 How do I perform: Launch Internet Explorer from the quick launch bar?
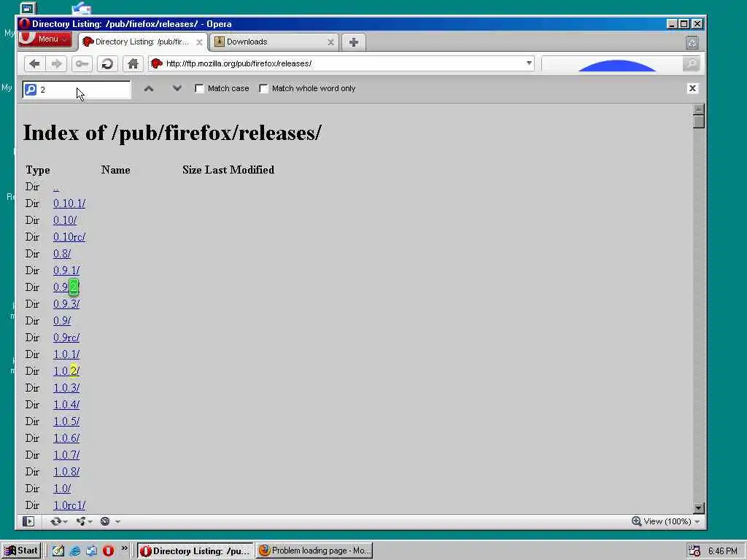(x=75, y=551)
